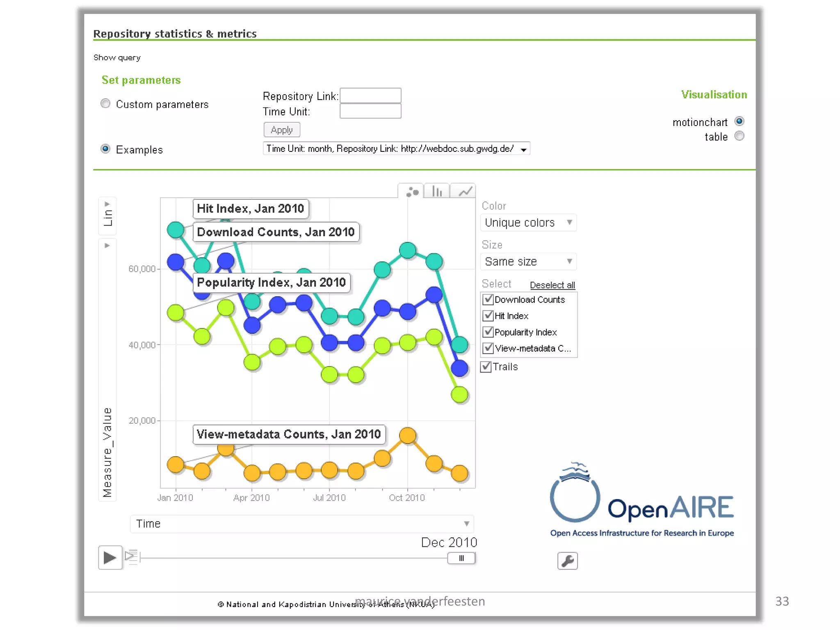Click the playback speed control icon
This screenshot has height=630, width=840.
click(x=132, y=557)
